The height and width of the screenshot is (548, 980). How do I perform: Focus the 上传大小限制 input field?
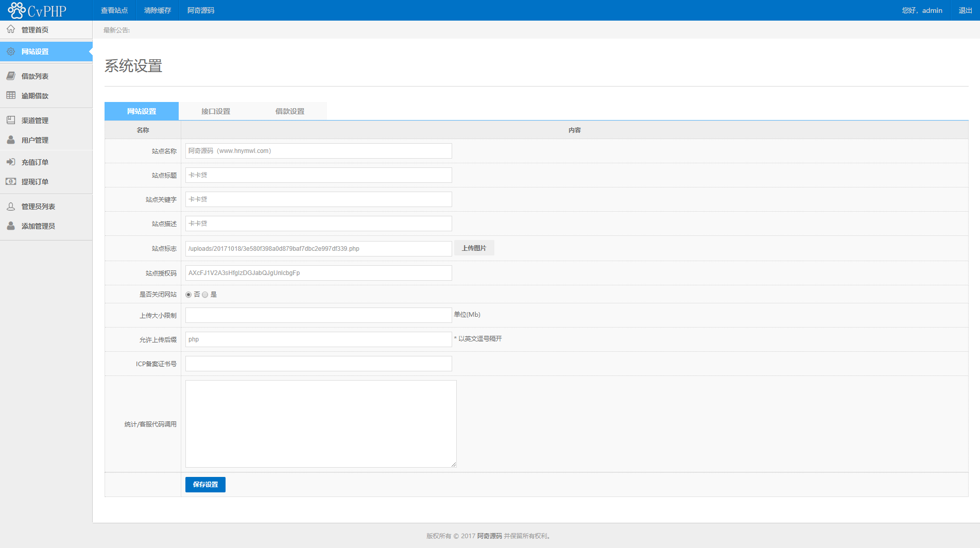319,315
